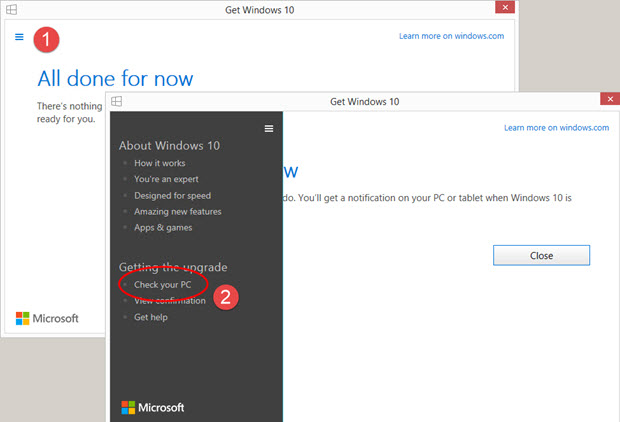Viewport: 620px width, 422px height.
Task: Open View confirmation menu entry
Action: 170,301
